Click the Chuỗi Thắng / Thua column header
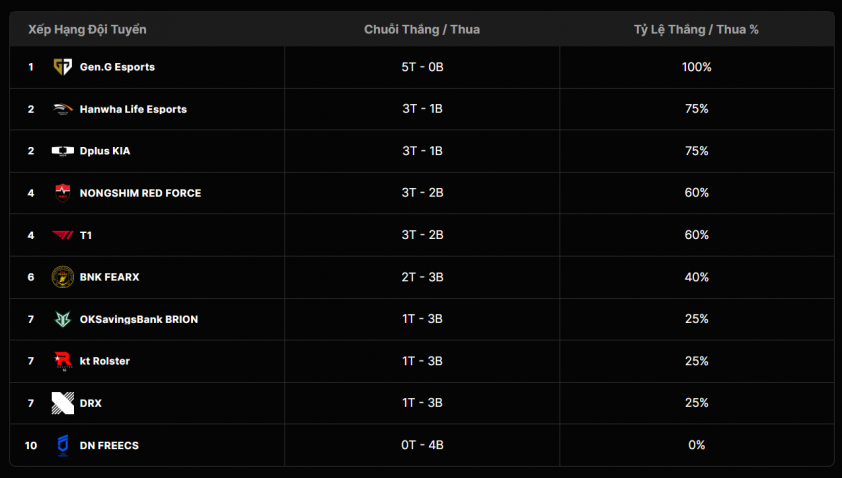The width and height of the screenshot is (842, 478). tap(422, 30)
